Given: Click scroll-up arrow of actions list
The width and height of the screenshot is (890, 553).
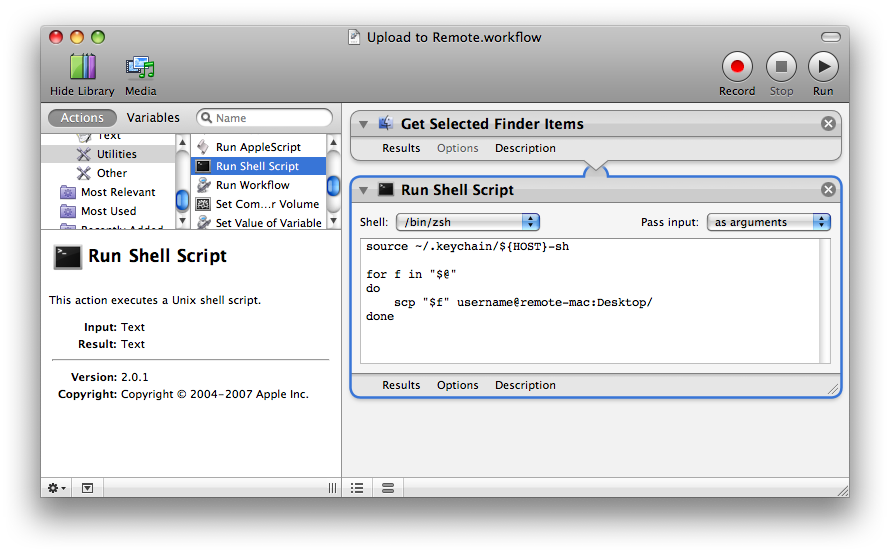Looking at the screenshot, I should click(x=333, y=143).
